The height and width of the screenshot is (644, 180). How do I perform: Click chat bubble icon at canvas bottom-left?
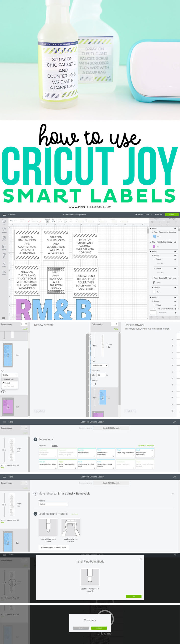coord(4,318)
